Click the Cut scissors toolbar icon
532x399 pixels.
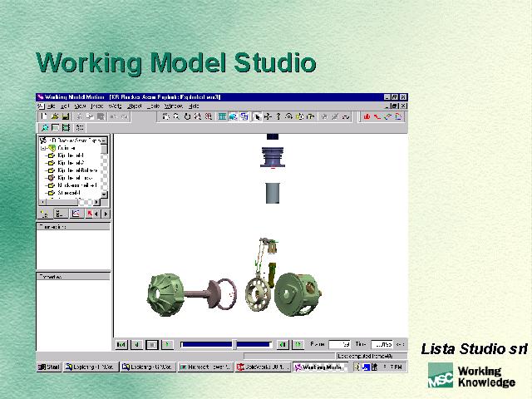tap(79, 116)
